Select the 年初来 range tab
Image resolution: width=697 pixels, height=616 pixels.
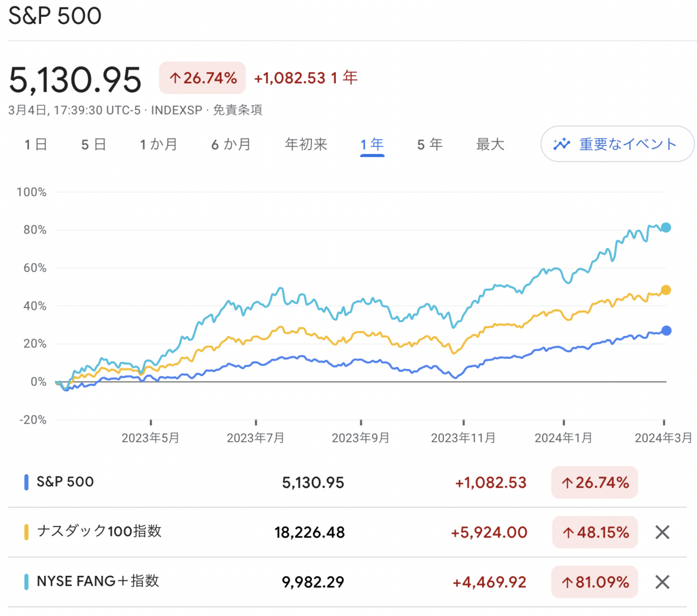pyautogui.click(x=306, y=144)
